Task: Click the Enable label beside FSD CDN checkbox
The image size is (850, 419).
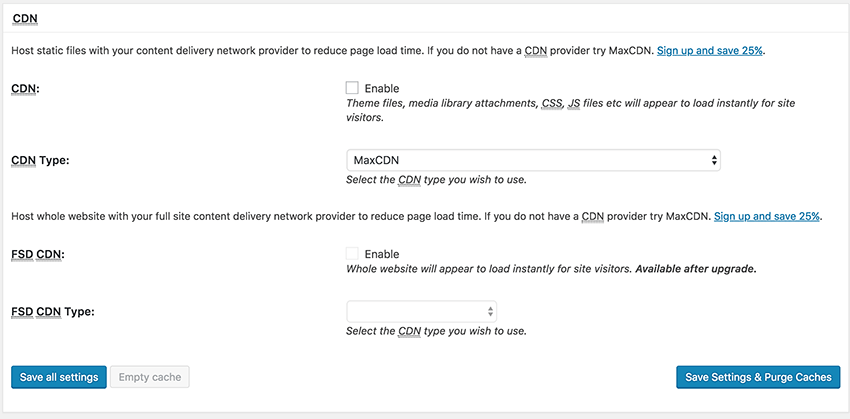Action: click(382, 254)
